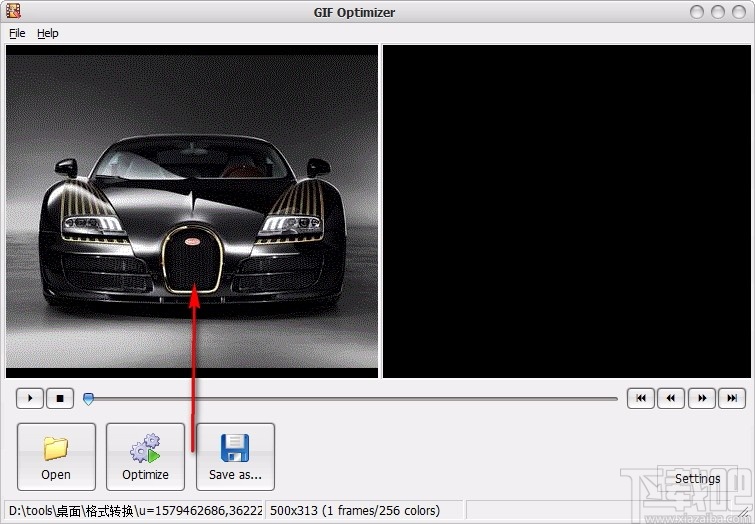Jump to the first frame

click(x=641, y=398)
